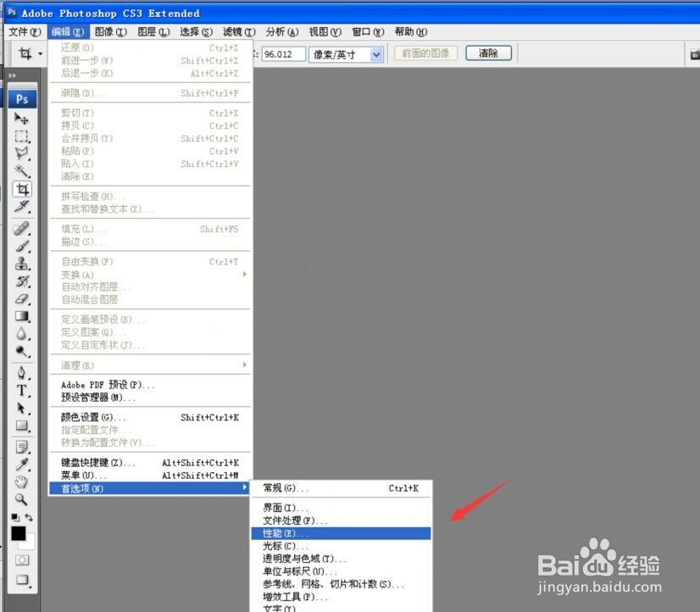
Task: Reset default foreground and background colors
Action: point(14,517)
